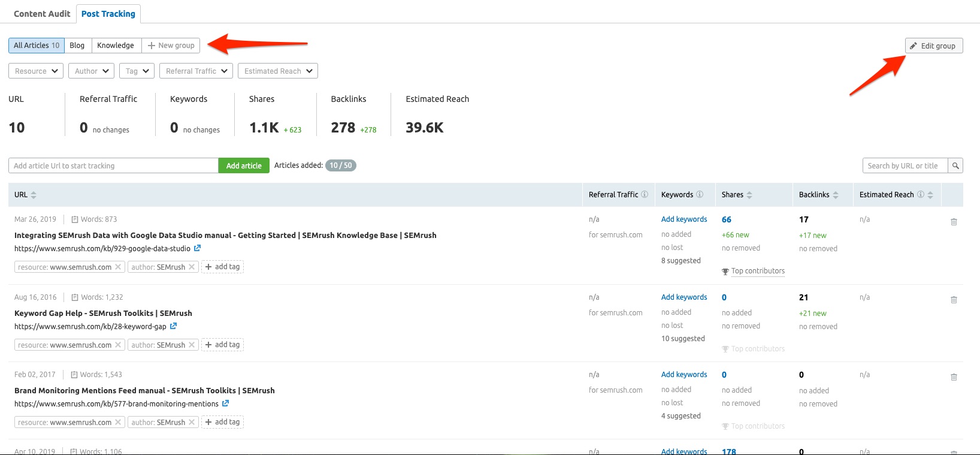Click the 278 Backlinks summary value
Viewport: 980px width, 455px height.
coord(343,128)
